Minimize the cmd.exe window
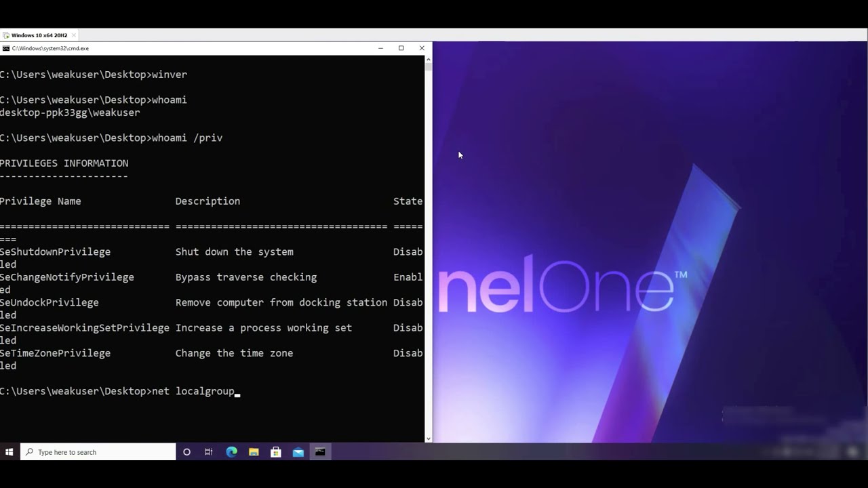Viewport: 868px width, 488px height. click(x=380, y=48)
